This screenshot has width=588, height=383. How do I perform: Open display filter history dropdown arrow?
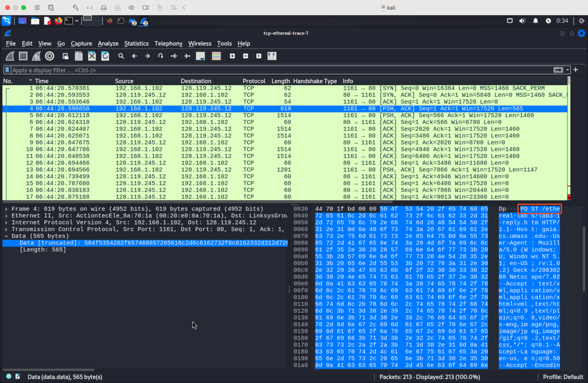pyautogui.click(x=567, y=70)
